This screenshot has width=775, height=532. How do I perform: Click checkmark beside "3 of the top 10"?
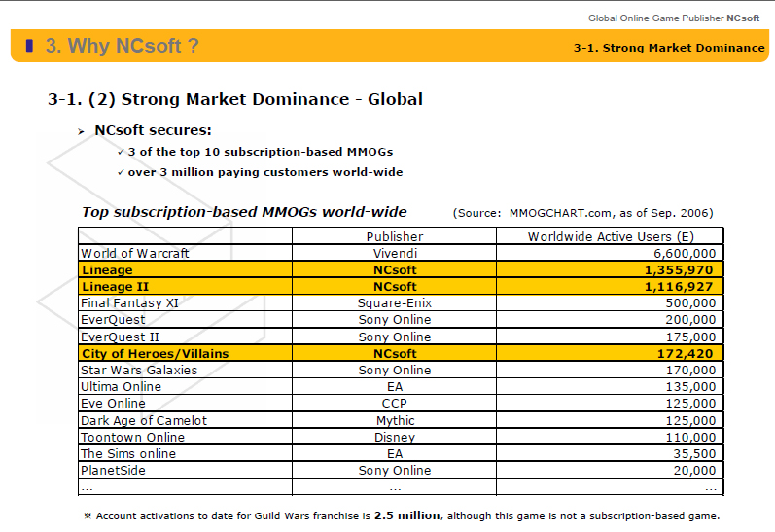pyautogui.click(x=120, y=153)
